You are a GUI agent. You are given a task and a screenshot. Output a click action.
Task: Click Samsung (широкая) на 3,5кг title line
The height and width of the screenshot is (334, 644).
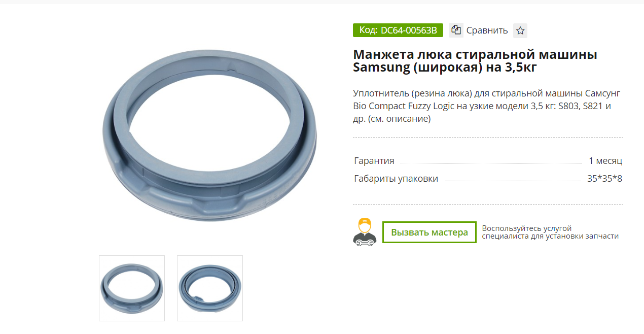click(445, 68)
